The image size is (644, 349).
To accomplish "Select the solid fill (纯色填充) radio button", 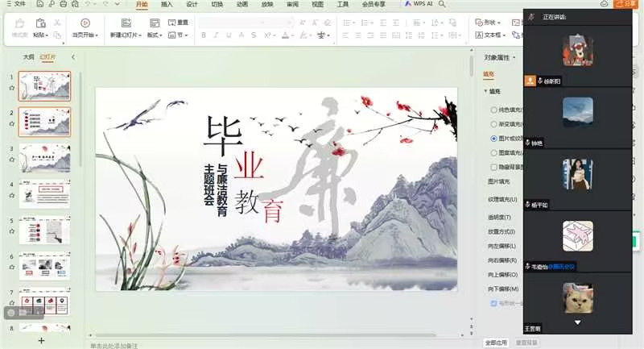I will click(493, 109).
